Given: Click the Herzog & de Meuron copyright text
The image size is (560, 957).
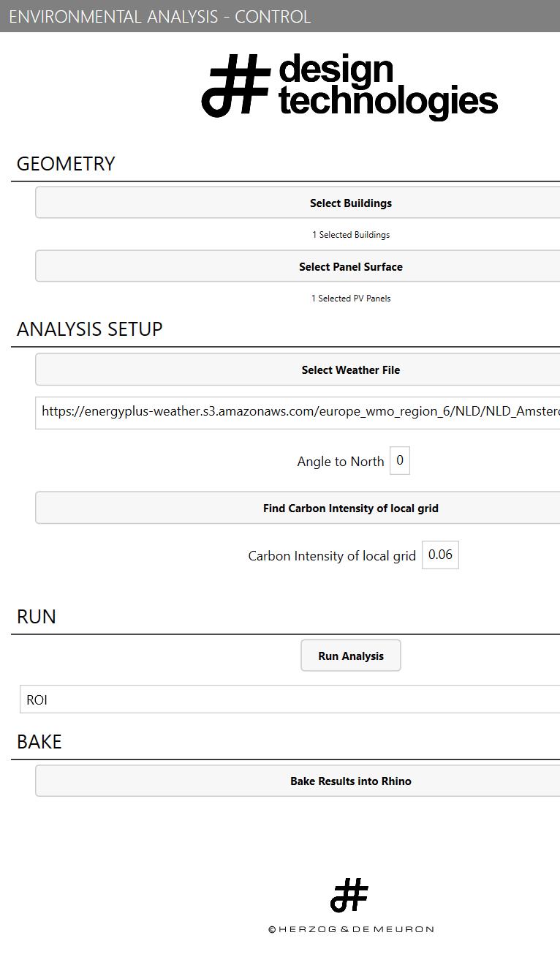Looking at the screenshot, I should pyautogui.click(x=351, y=929).
